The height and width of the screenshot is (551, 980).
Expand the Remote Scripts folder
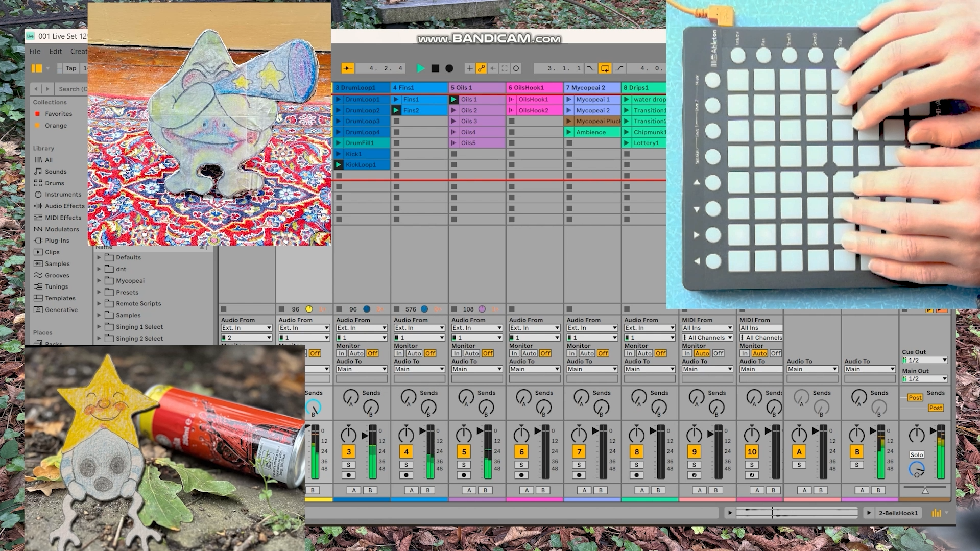tap(99, 304)
